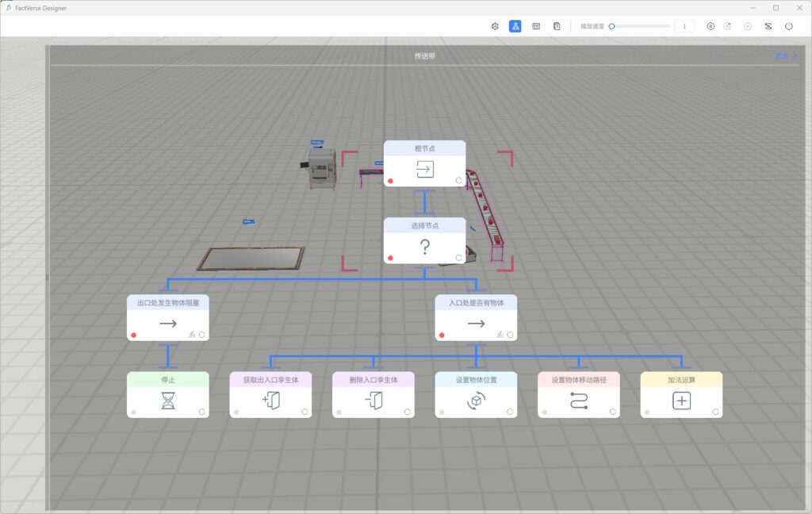Click the question mark icon on 选择节点
The image size is (812, 514).
click(x=424, y=247)
